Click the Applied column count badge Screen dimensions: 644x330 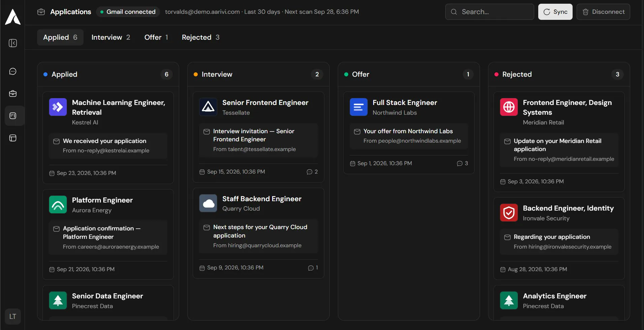tap(166, 74)
